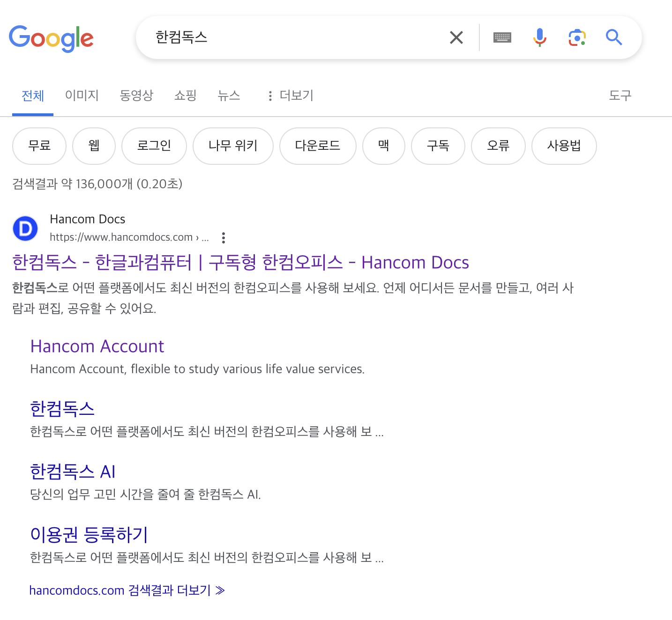
Task: Filter by the 다운로드 chip
Action: [x=318, y=146]
